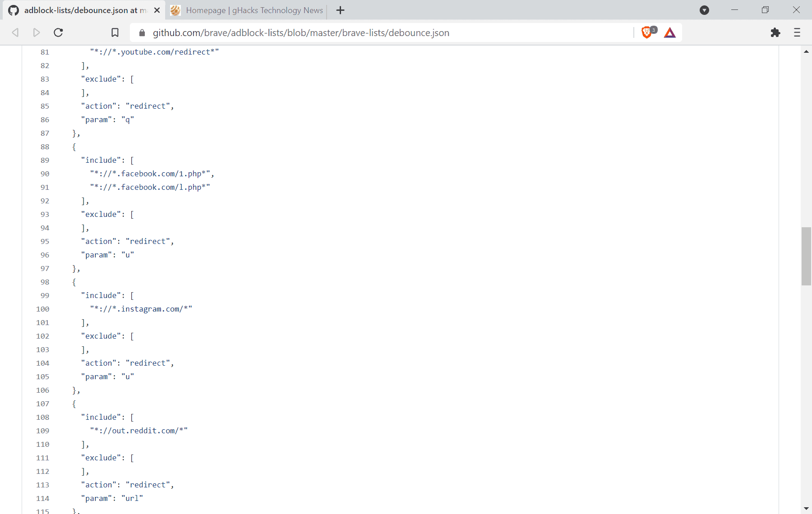This screenshot has height=514, width=812.
Task: Click line number 105
Action: coord(43,376)
